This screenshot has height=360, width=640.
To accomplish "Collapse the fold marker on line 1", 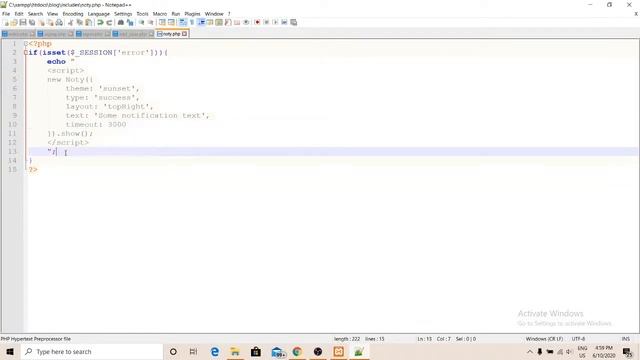I will pyautogui.click(x=26, y=44).
